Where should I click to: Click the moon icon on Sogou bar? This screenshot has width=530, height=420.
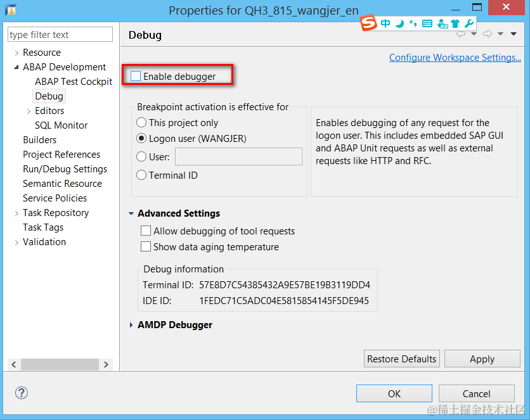click(x=400, y=23)
